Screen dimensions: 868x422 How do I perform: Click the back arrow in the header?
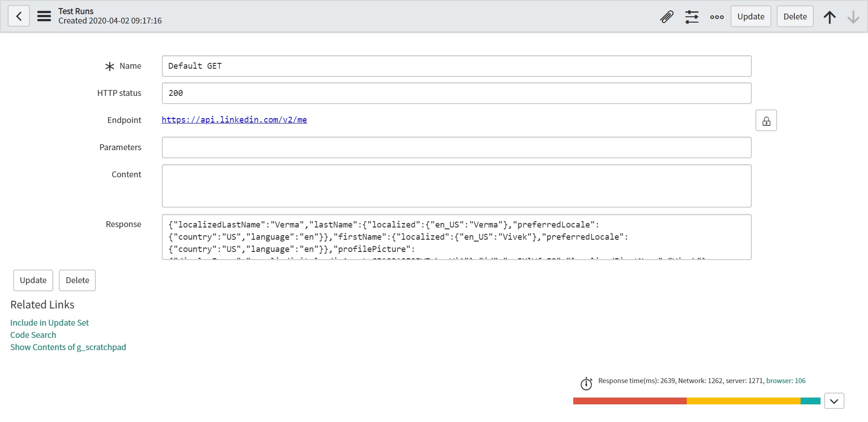(x=19, y=16)
